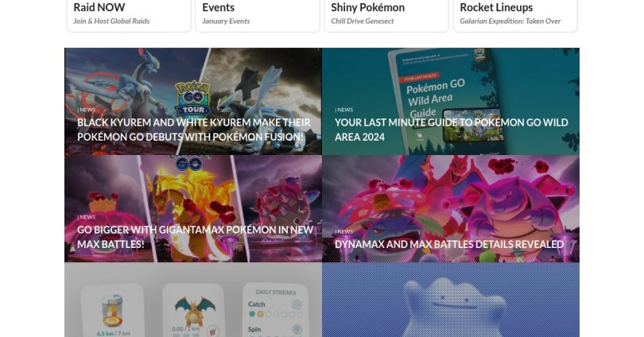Open Black Kyurem and White Kyurem article
Image resolution: width=644 pixels, height=337 pixels.
pyautogui.click(x=193, y=102)
